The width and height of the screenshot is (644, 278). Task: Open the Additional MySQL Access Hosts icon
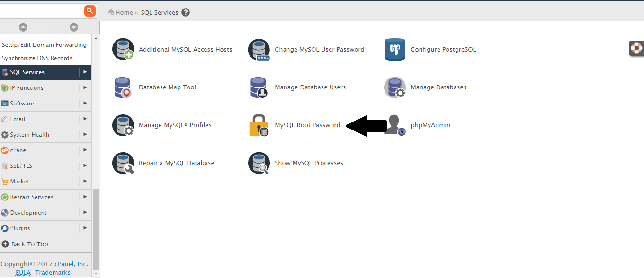click(123, 50)
